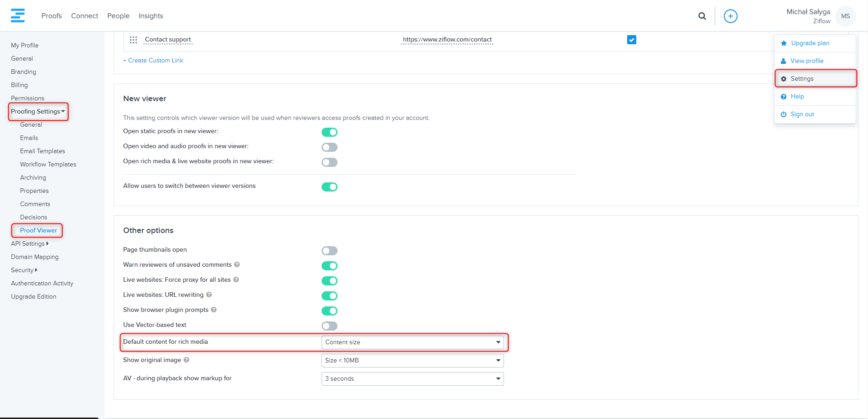The height and width of the screenshot is (419, 868).
Task: Click help icon beside Warn reviewers setting
Action: coord(237,264)
